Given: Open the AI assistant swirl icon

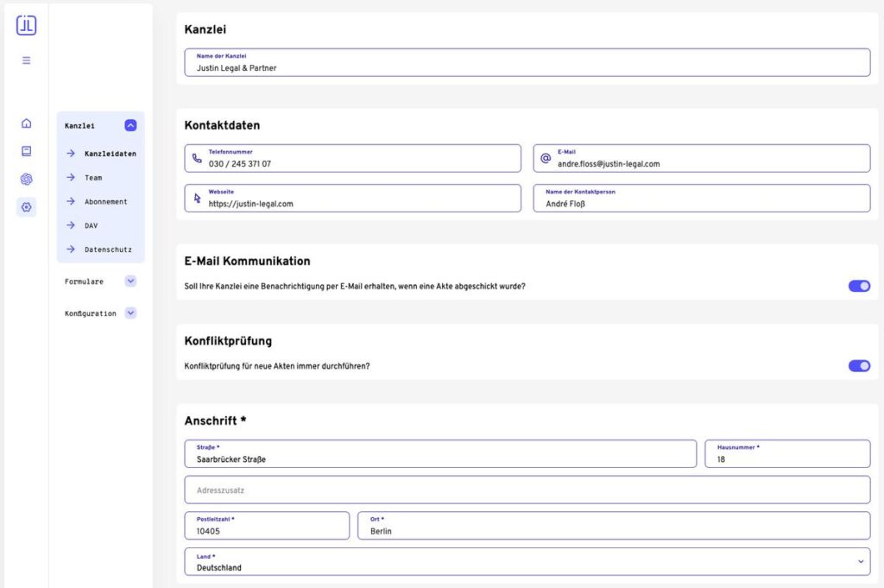Looking at the screenshot, I should tap(26, 180).
